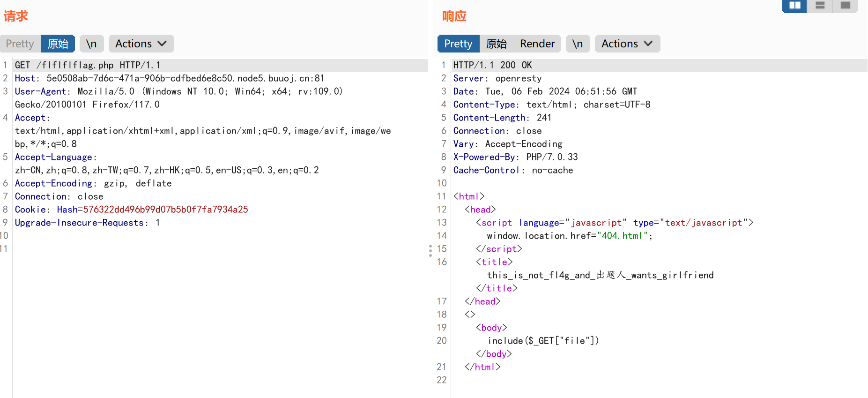Click the GET /flflflflag.php request line
This screenshot has height=398, width=868.
(x=88, y=65)
